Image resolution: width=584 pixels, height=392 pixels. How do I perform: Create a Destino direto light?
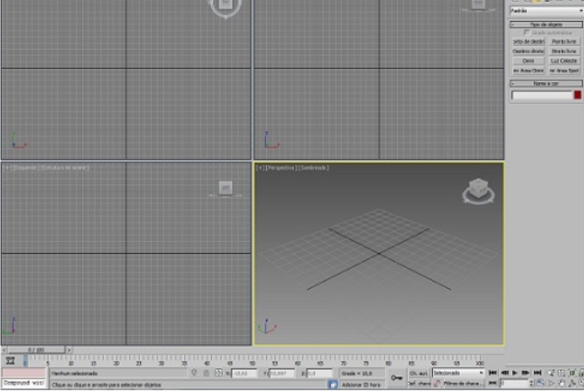[529, 51]
